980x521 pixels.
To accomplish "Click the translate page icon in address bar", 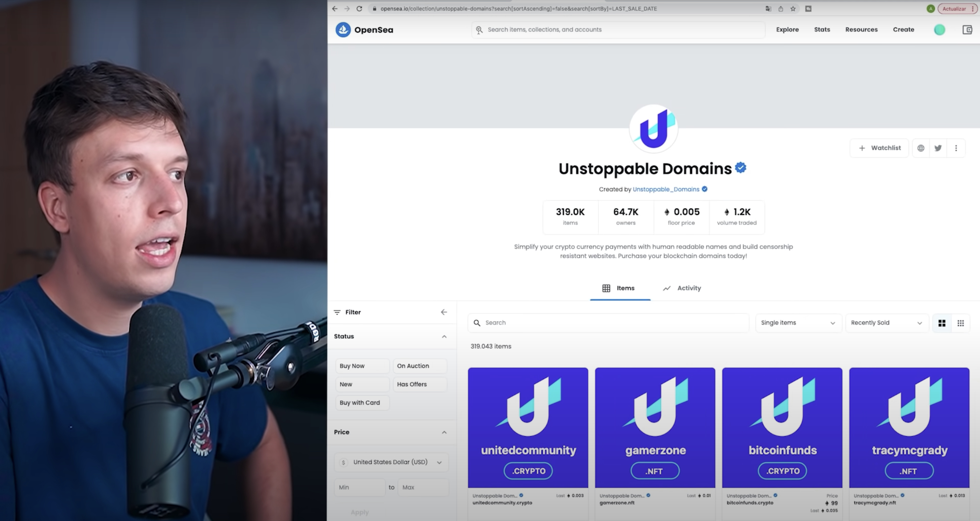I will pos(768,9).
